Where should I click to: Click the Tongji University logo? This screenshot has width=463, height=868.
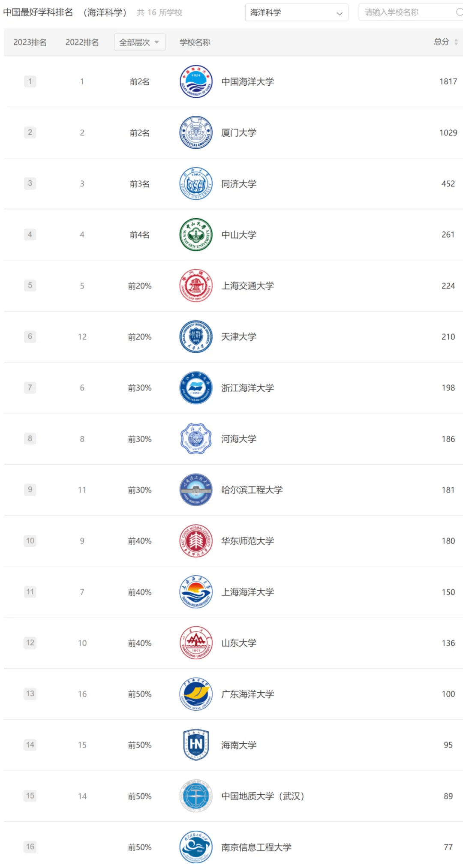point(196,183)
